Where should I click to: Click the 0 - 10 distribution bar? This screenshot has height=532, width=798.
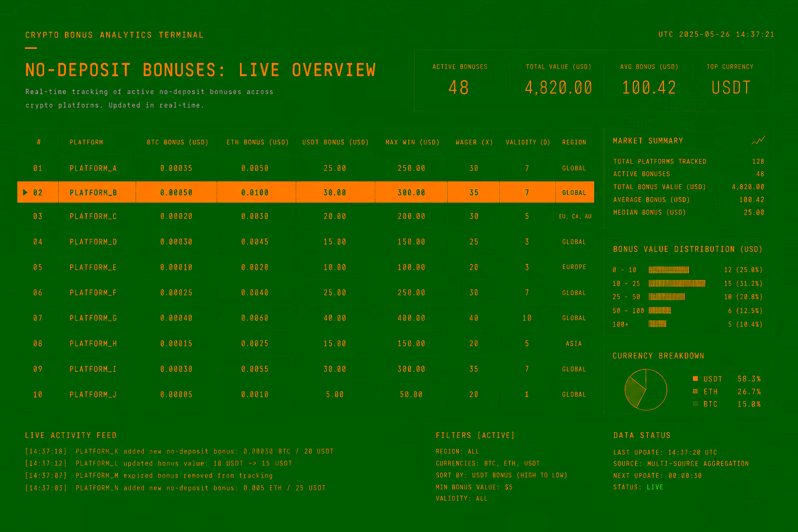(669, 270)
